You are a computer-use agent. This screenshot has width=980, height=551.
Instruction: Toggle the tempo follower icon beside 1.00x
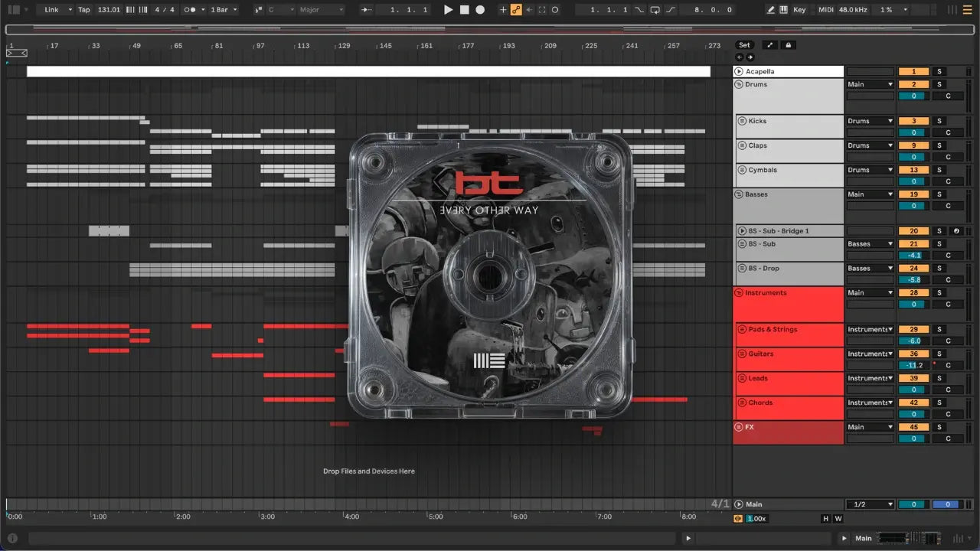739,519
